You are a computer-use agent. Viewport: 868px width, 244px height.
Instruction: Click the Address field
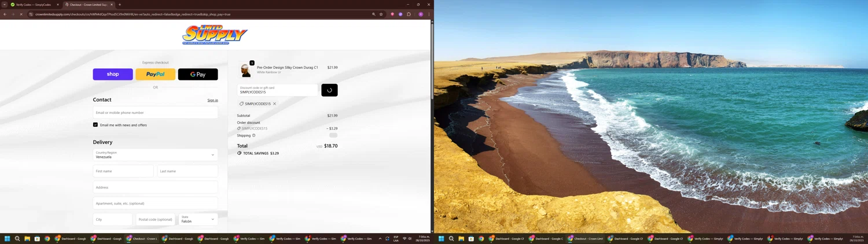156,187
